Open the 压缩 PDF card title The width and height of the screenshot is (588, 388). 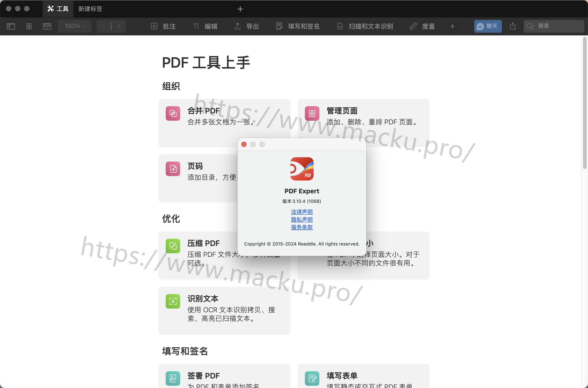pos(203,243)
